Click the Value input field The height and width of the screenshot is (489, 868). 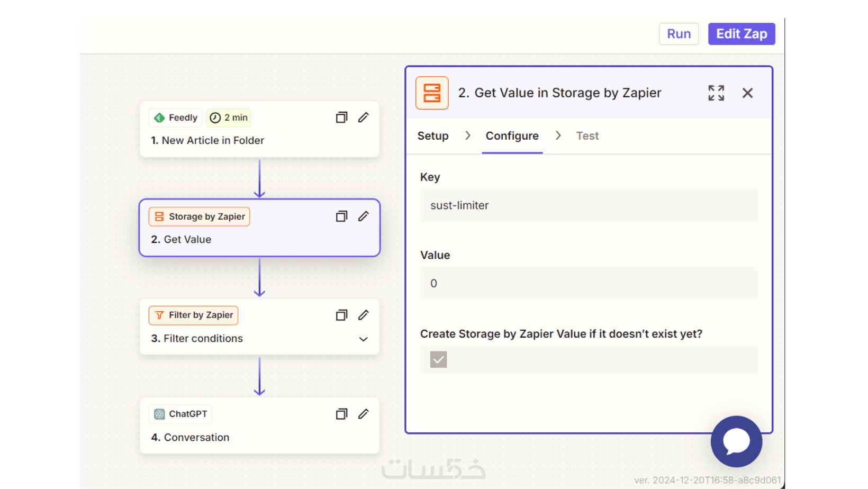coord(589,284)
